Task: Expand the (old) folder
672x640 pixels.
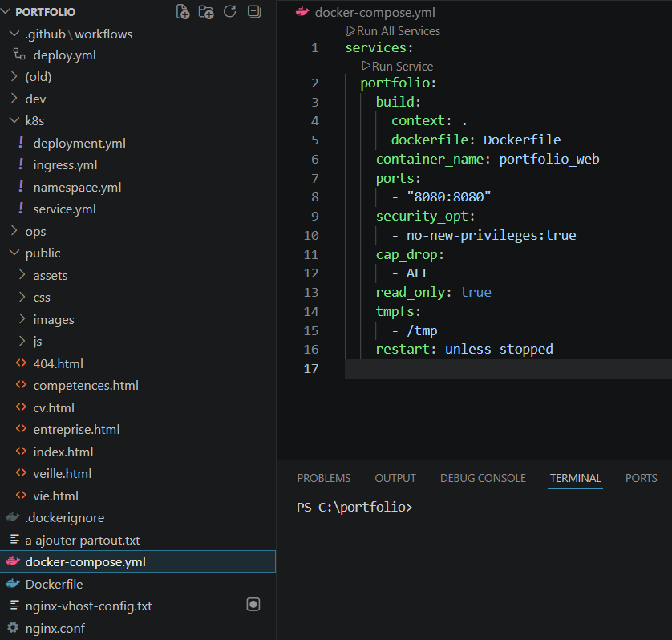Action: [14, 76]
